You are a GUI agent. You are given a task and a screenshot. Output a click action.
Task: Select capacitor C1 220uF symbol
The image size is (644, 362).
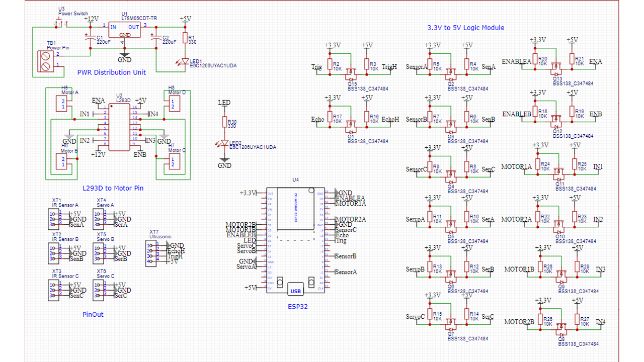point(91,38)
